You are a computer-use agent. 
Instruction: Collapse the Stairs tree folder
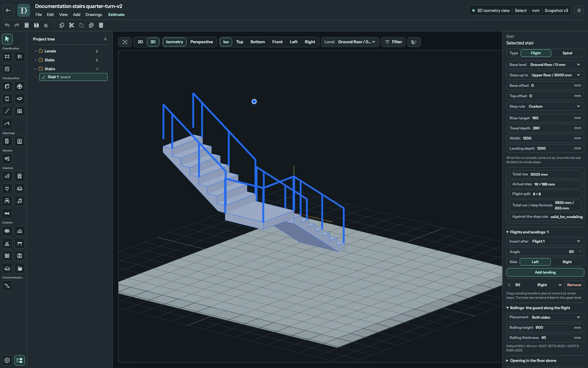click(35, 69)
